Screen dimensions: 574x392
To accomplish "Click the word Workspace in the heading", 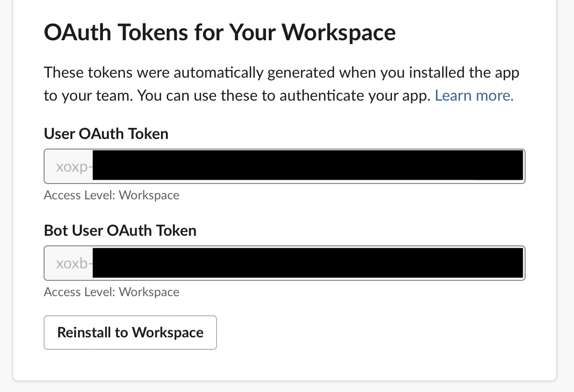I will click(339, 32).
